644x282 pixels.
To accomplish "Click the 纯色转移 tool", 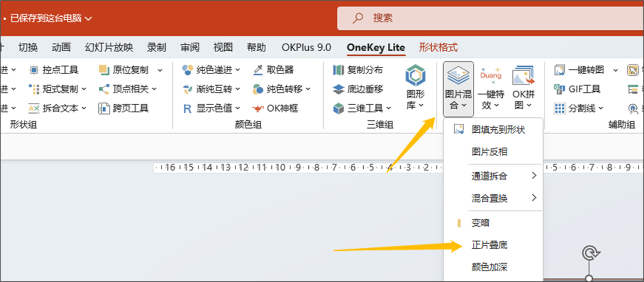I will (x=281, y=89).
